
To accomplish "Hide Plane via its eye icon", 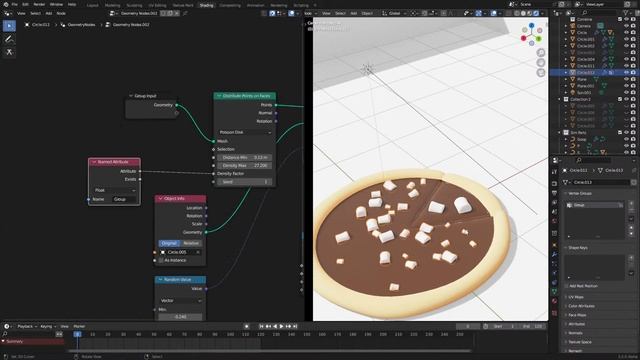I will pos(626,79).
